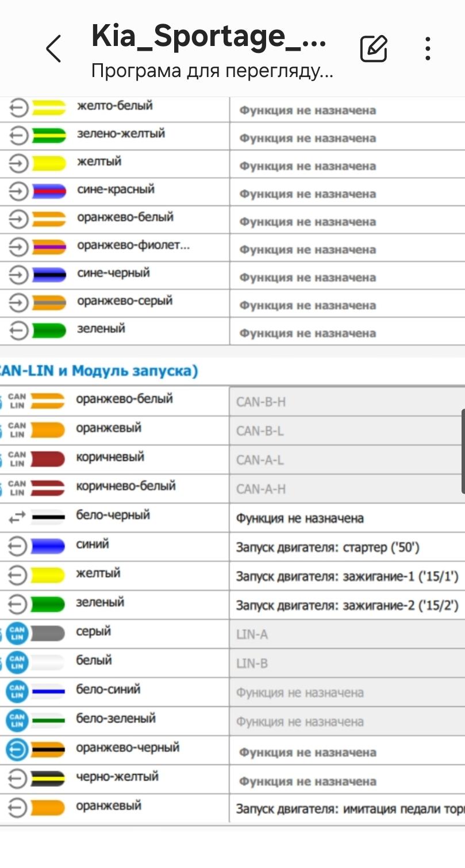Tap the edit document pencil icon
The width and height of the screenshot is (465, 868).
[374, 48]
